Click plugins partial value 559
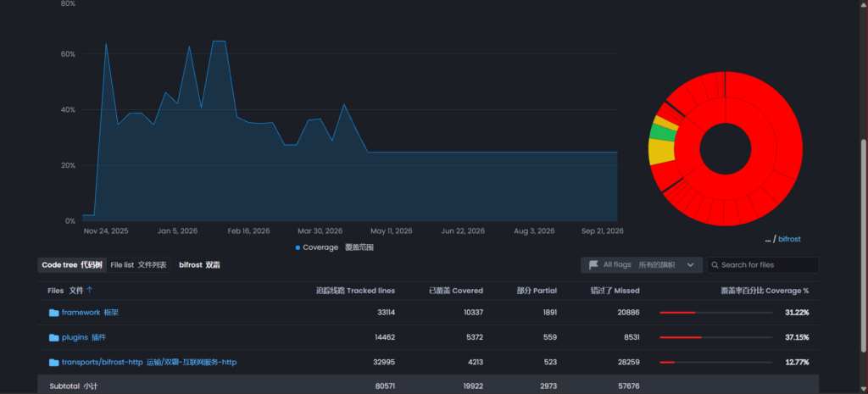The width and height of the screenshot is (868, 394). click(x=551, y=337)
